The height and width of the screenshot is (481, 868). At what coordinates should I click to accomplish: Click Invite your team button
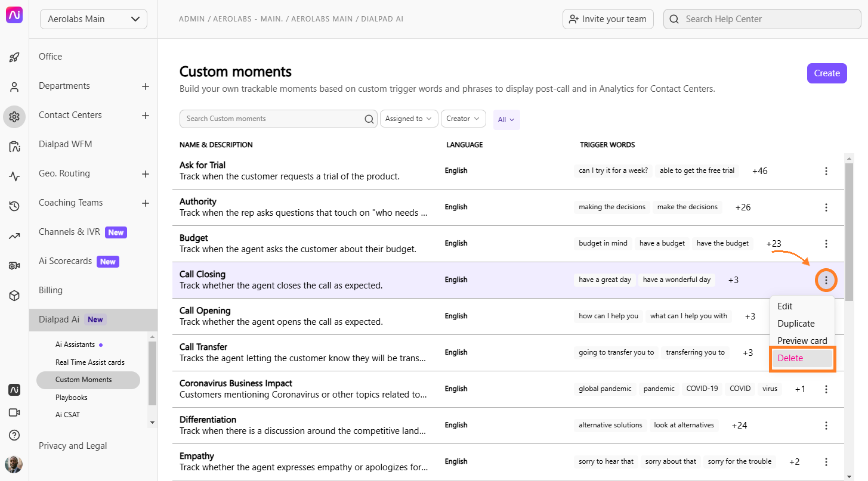pos(608,19)
